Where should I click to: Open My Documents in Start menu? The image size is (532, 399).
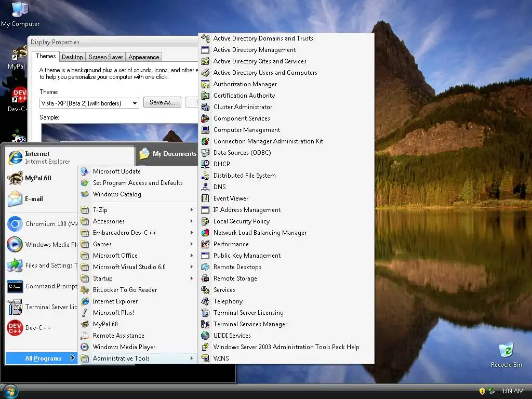pos(168,153)
